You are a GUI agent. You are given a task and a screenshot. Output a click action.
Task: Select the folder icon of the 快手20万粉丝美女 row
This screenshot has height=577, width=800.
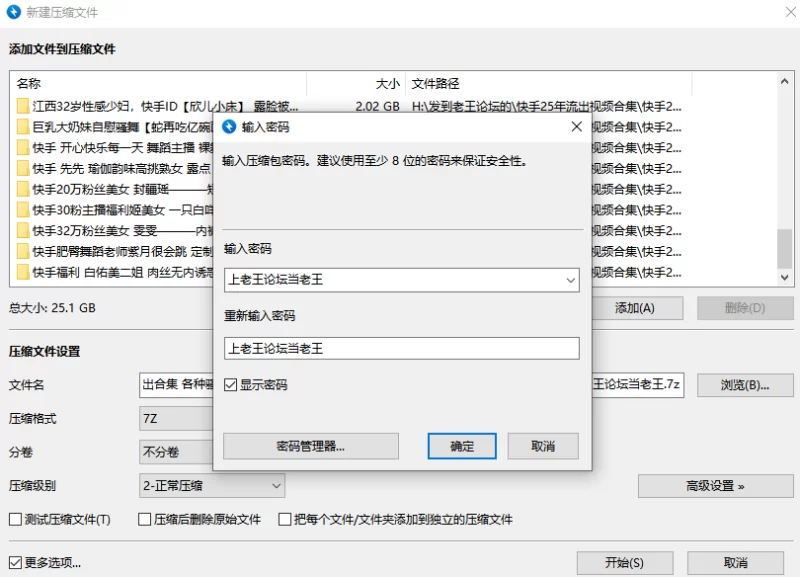[x=22, y=189]
